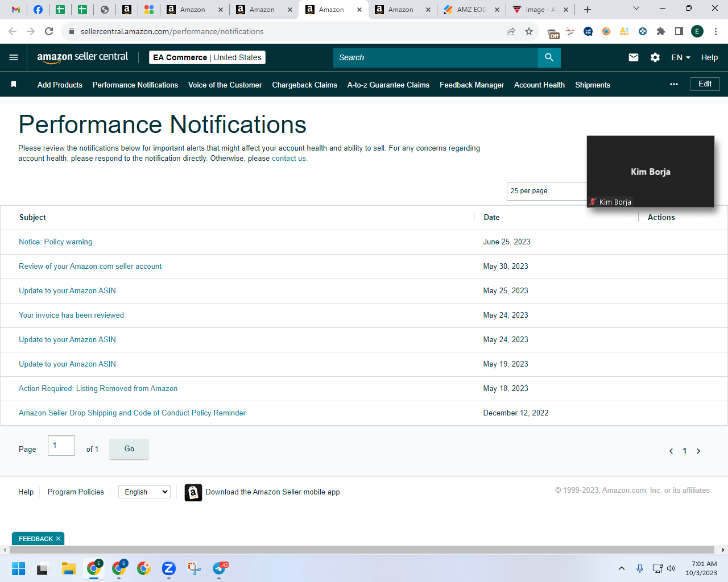The width and height of the screenshot is (728, 582).
Task: Open Chargeback Claims
Action: pos(305,85)
